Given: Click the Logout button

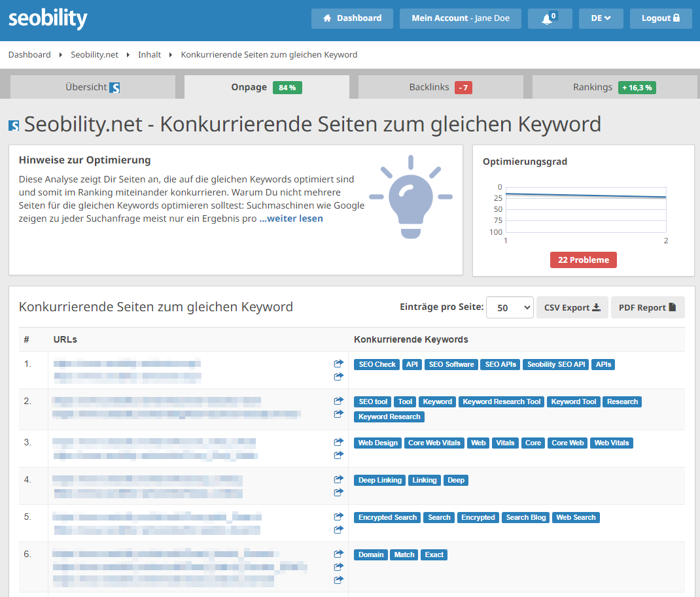Looking at the screenshot, I should click(661, 18).
